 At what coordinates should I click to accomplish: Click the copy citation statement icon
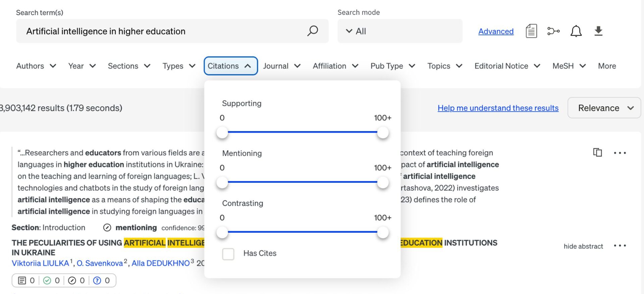597,153
